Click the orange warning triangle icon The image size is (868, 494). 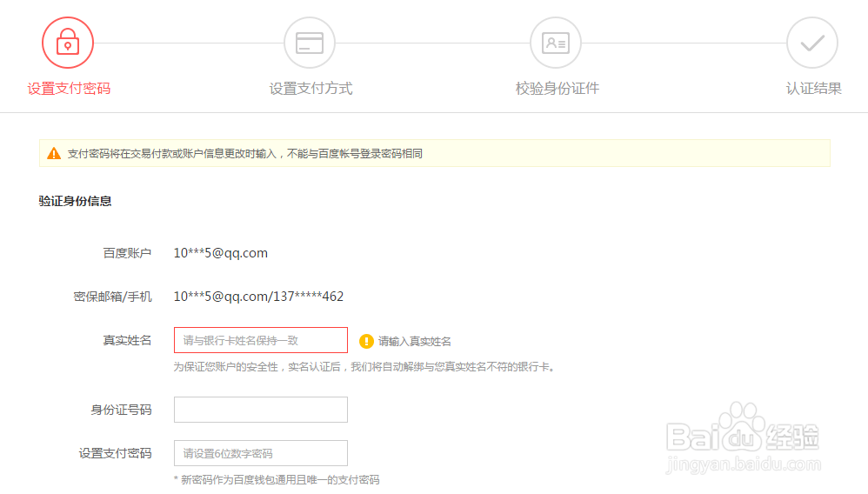(54, 153)
